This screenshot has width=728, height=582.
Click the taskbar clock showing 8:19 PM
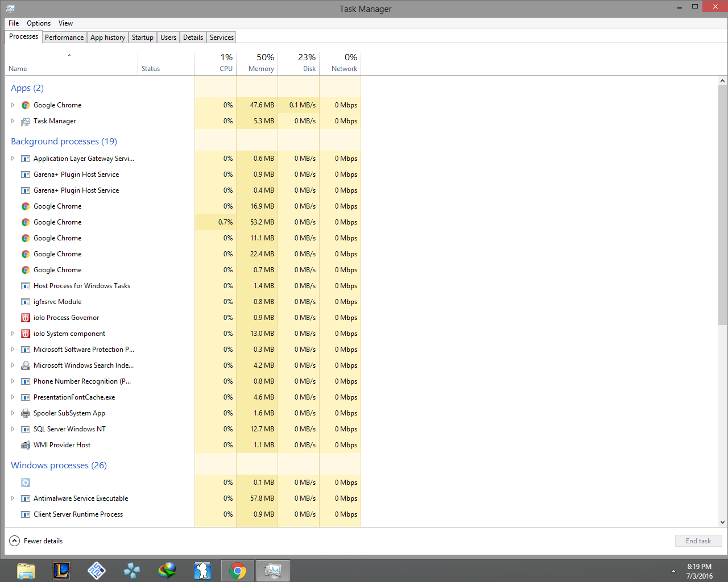click(699, 571)
